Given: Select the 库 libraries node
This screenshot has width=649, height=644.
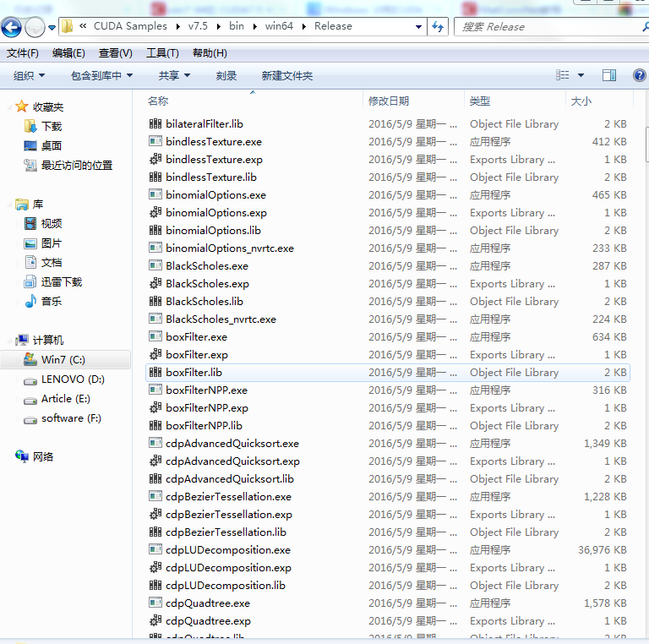Looking at the screenshot, I should pyautogui.click(x=38, y=204).
